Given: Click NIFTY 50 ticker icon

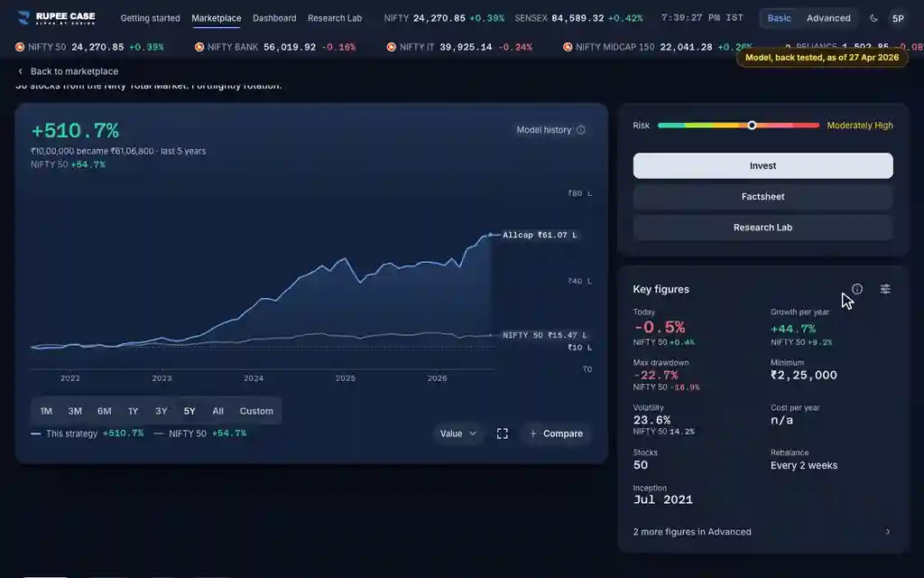Looking at the screenshot, I should pos(20,47).
